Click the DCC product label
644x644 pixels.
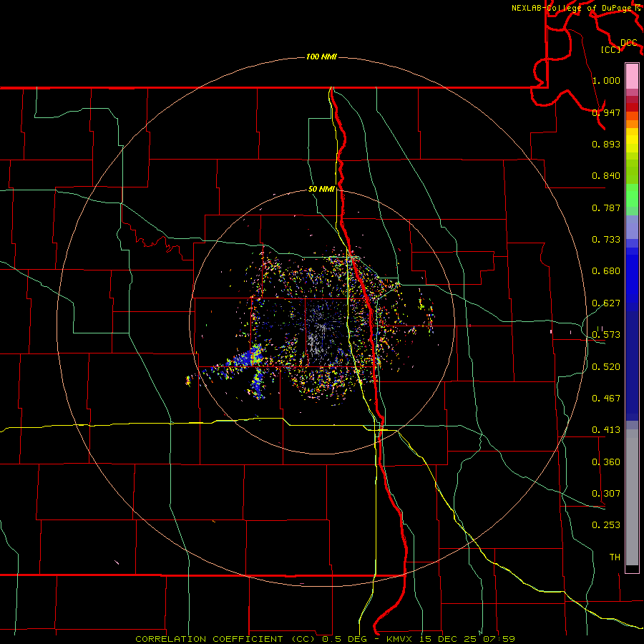pos(628,42)
